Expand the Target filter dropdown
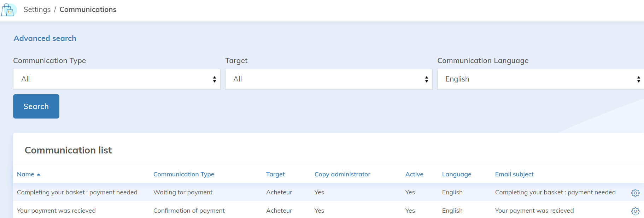The width and height of the screenshot is (644, 218). point(329,79)
